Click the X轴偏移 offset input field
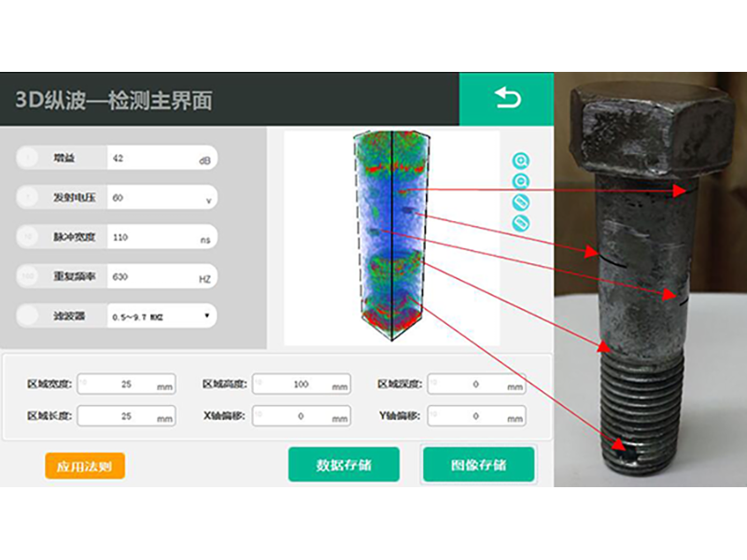The image size is (747, 560). (x=301, y=416)
